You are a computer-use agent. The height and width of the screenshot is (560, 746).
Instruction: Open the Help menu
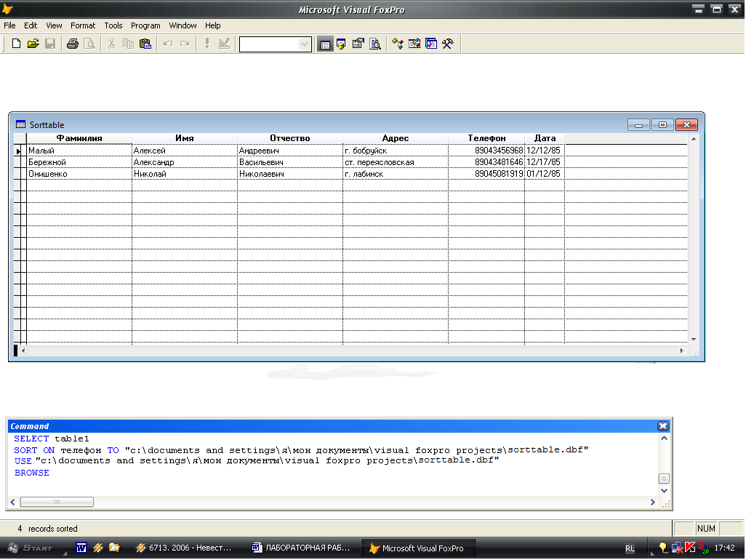(212, 25)
